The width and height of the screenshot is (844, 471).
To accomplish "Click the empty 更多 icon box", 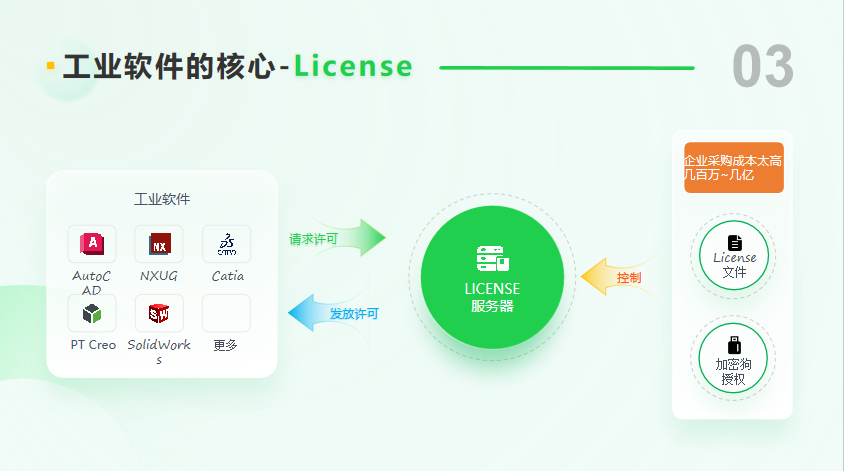I will 227,313.
